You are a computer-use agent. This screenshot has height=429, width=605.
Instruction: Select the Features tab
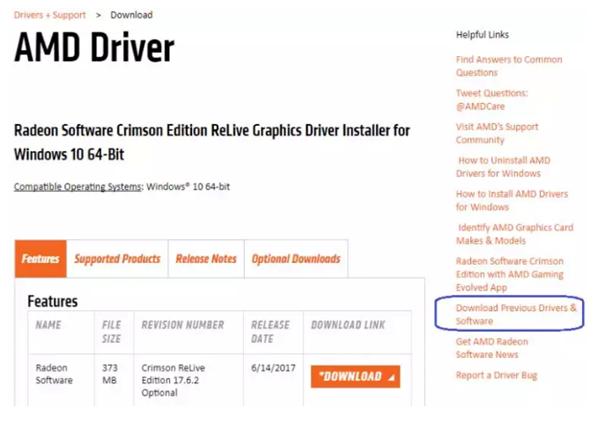(x=41, y=258)
